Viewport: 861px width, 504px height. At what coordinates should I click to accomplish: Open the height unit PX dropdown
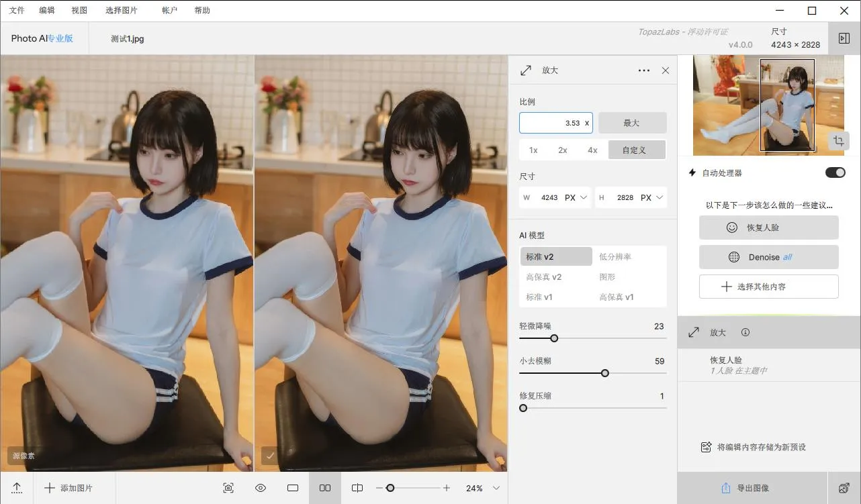[x=652, y=197]
